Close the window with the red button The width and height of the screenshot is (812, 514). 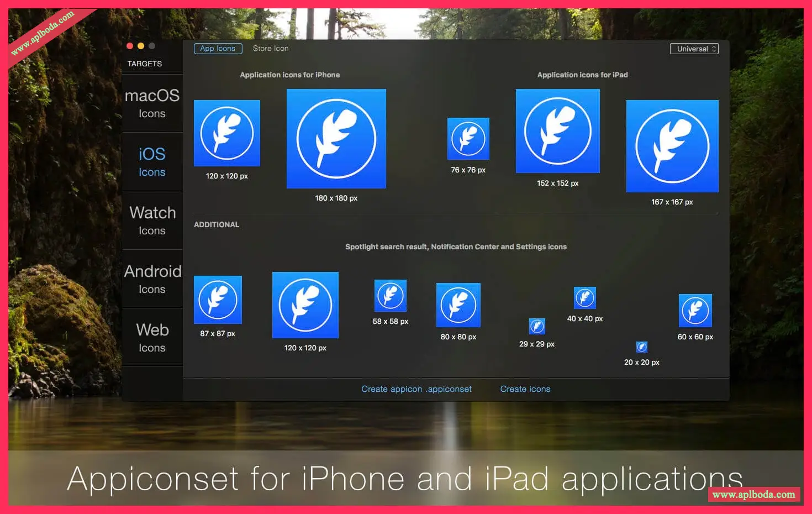[130, 46]
